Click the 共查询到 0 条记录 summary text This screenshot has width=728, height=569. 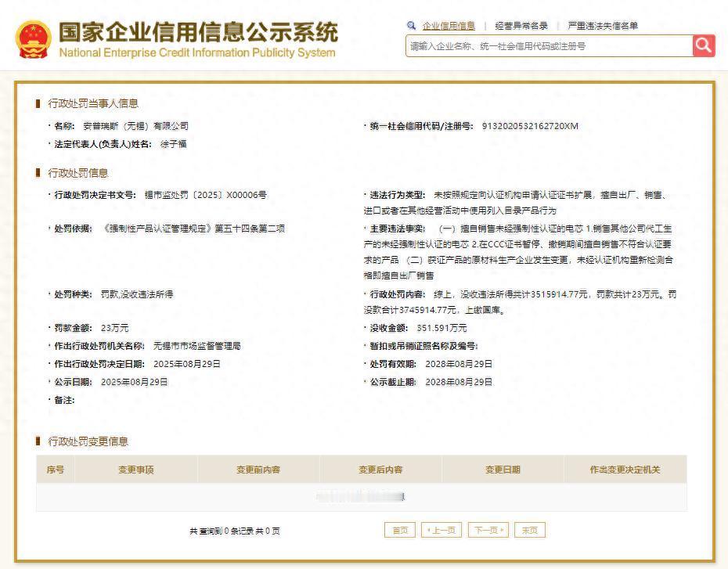tap(235, 531)
